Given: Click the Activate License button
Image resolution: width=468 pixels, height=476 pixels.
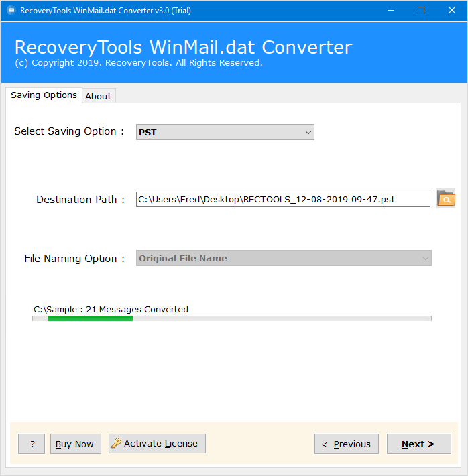Looking at the screenshot, I should pos(157,444).
